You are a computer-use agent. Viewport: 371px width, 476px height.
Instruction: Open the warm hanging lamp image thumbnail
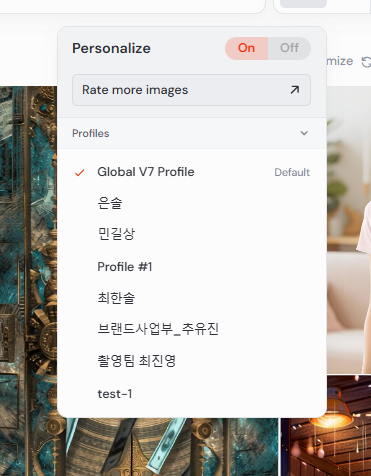pos(326,426)
